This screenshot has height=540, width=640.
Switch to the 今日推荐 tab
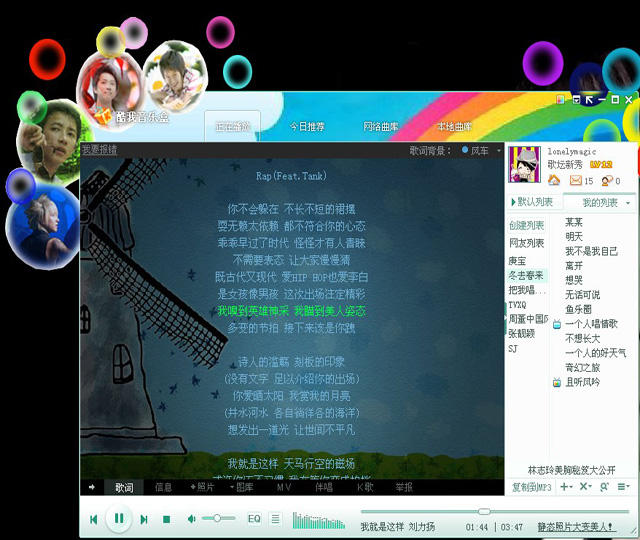(307, 127)
